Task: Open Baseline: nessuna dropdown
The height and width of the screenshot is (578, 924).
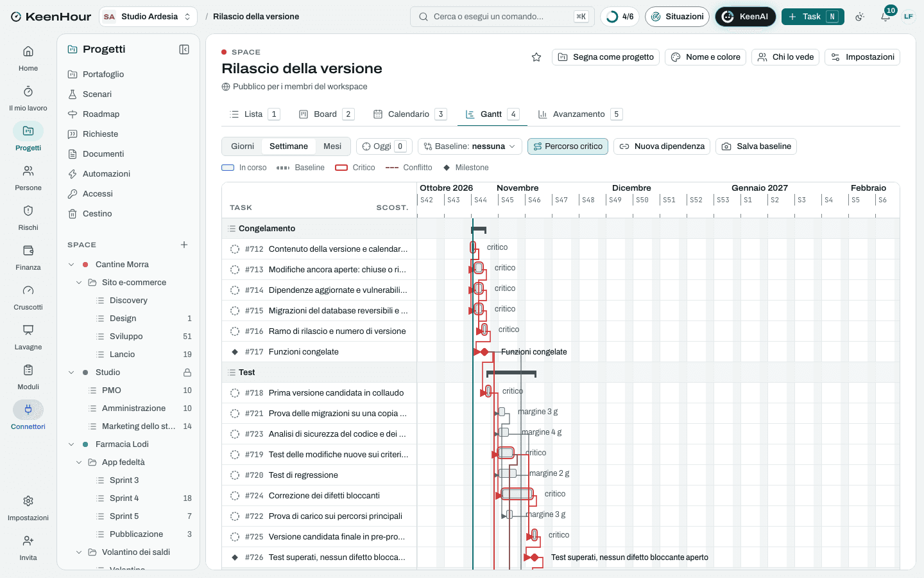Action: click(470, 146)
